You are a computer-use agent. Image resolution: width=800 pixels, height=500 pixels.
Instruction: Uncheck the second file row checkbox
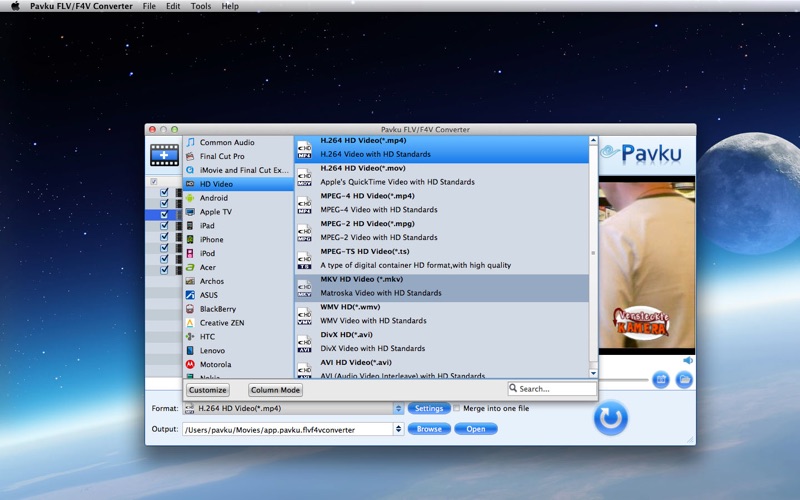tap(164, 204)
